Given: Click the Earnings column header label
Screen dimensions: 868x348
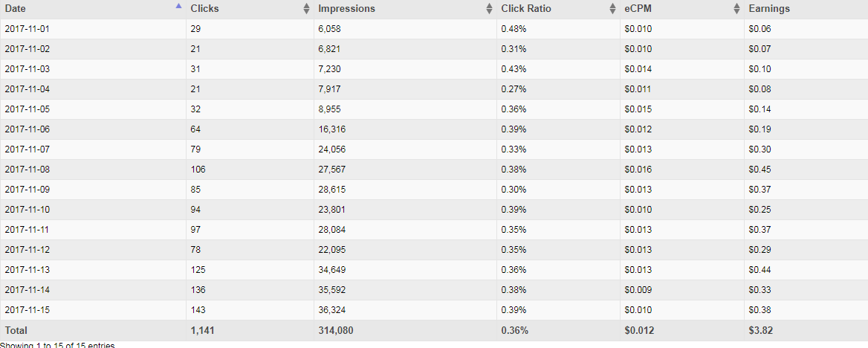Looking at the screenshot, I should click(769, 9).
